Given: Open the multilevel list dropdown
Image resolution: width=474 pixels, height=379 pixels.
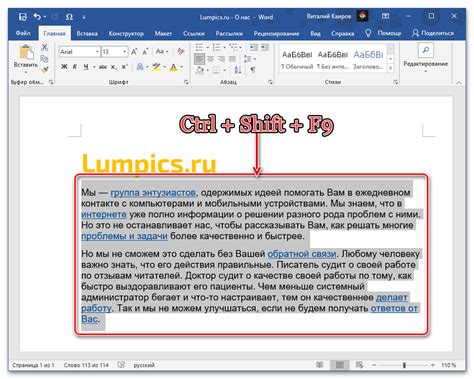Looking at the screenshot, I should [x=240, y=48].
